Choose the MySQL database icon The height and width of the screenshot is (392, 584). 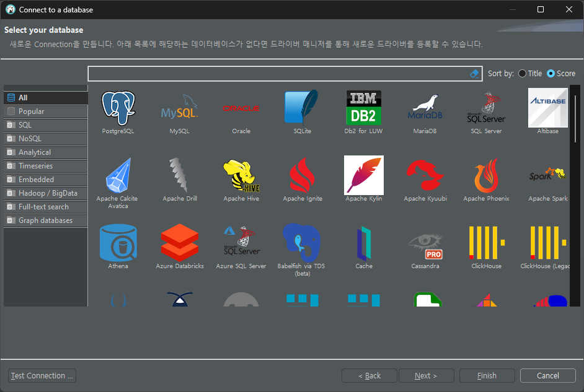179,108
